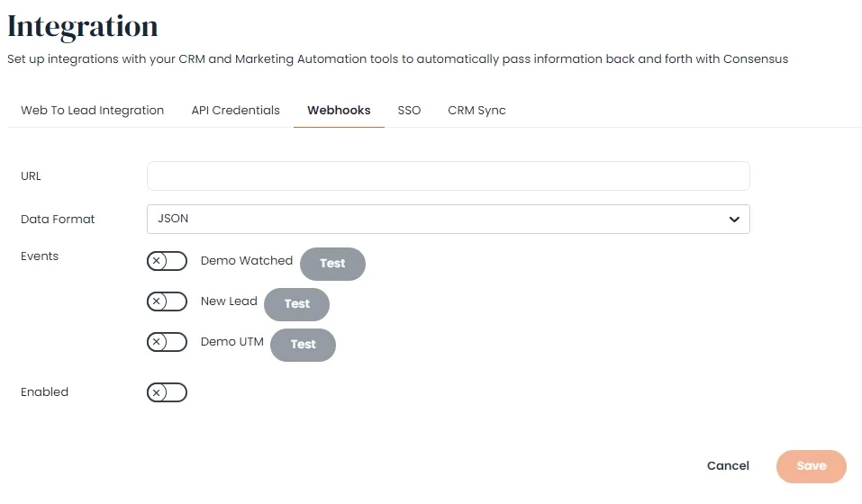Click the Data Format chevron arrow
This screenshot has height=504, width=862.
(734, 219)
